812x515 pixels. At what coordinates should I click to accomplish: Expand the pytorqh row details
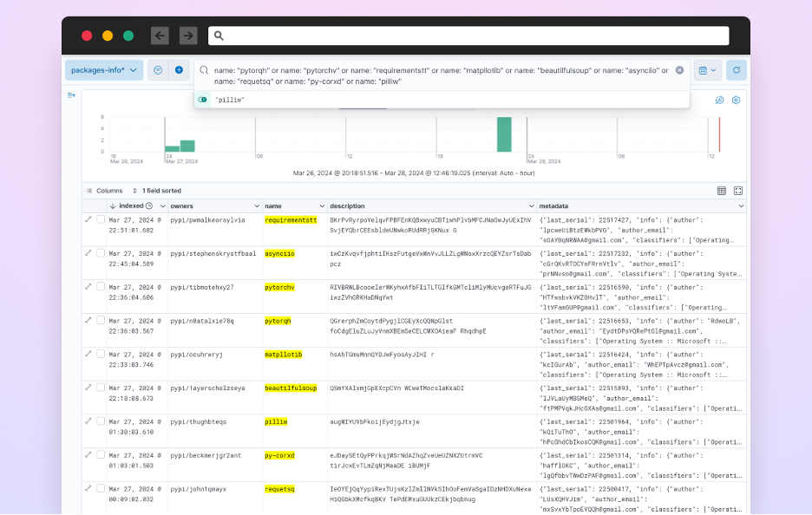pos(88,321)
